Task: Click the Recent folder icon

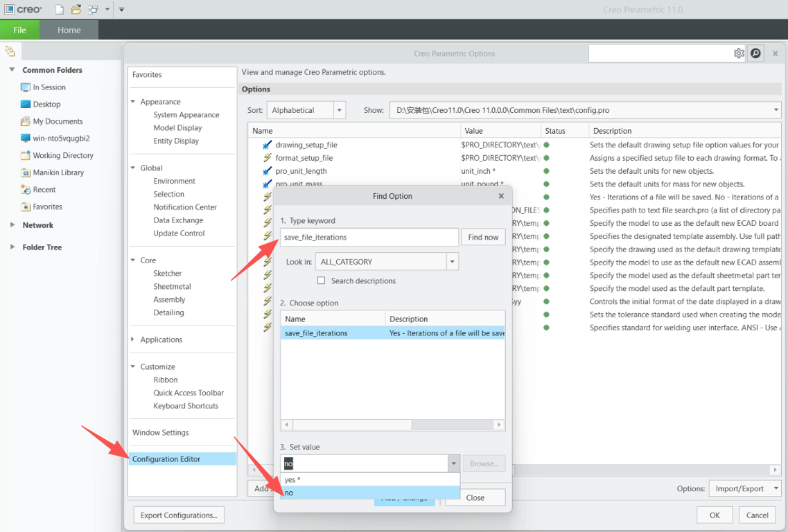Action: tap(25, 189)
